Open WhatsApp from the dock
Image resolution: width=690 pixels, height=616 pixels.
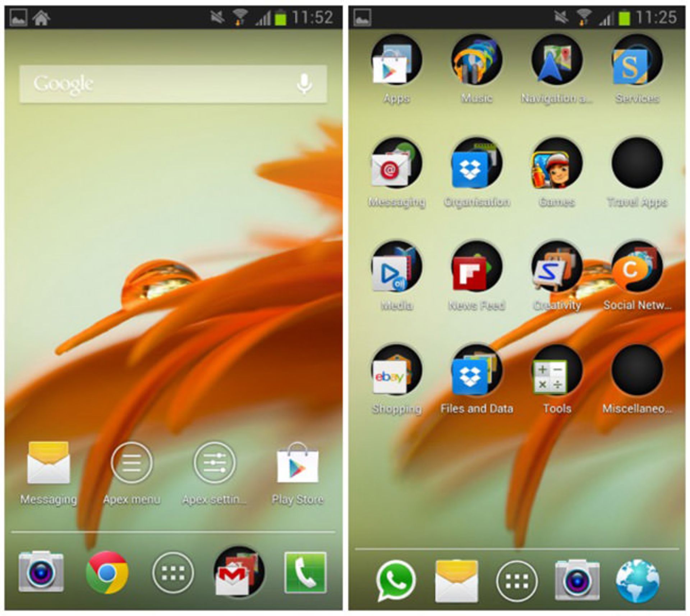coord(396,580)
